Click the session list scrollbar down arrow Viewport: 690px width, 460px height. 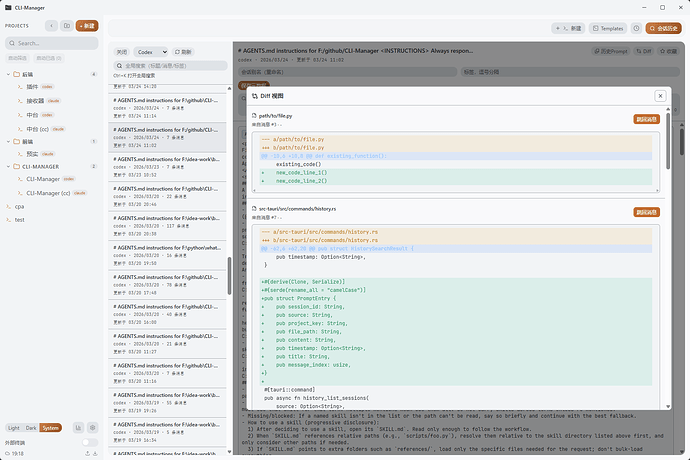tap(229, 452)
